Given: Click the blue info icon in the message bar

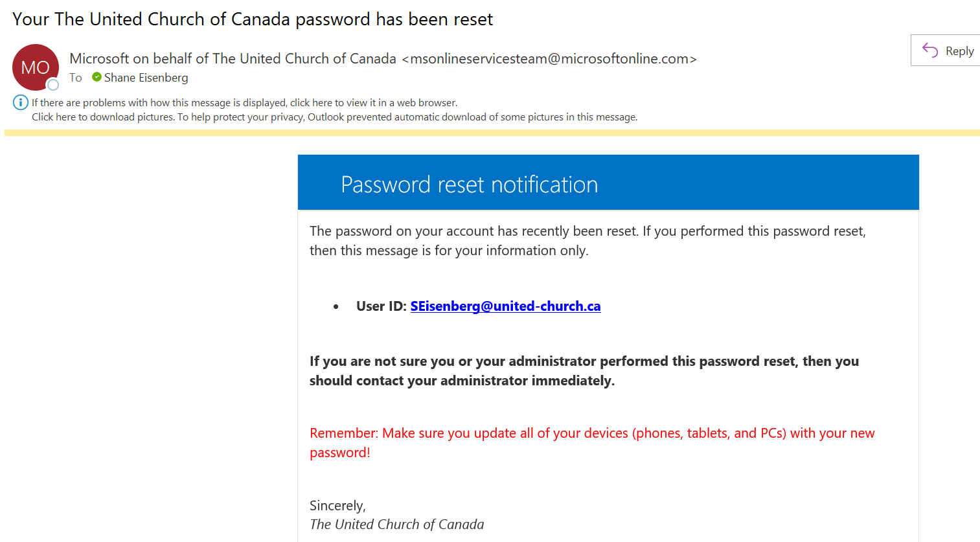Looking at the screenshot, I should click(21, 102).
